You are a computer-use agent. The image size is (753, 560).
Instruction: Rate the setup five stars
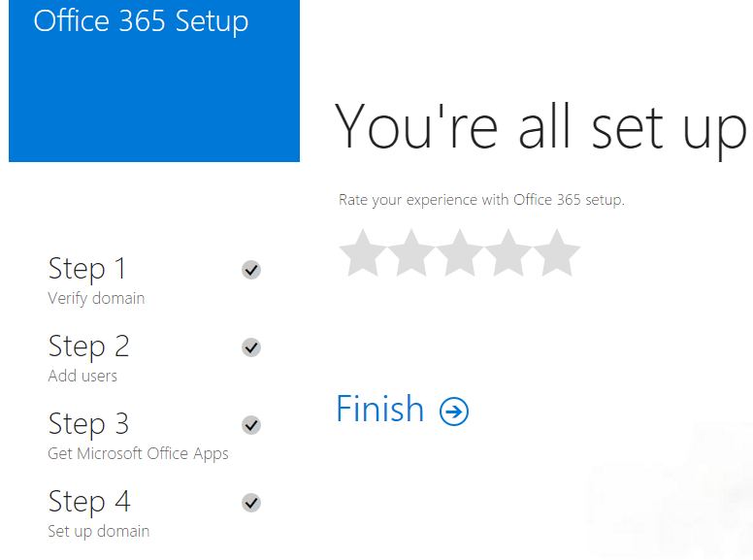(557, 253)
